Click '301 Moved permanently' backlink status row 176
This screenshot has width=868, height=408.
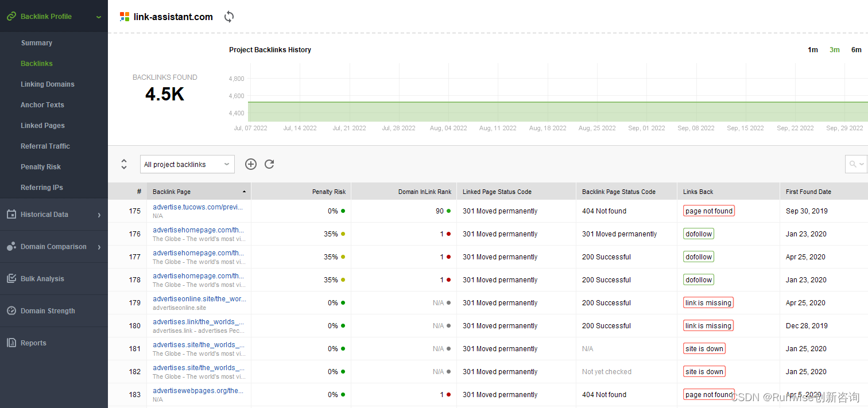[619, 234]
